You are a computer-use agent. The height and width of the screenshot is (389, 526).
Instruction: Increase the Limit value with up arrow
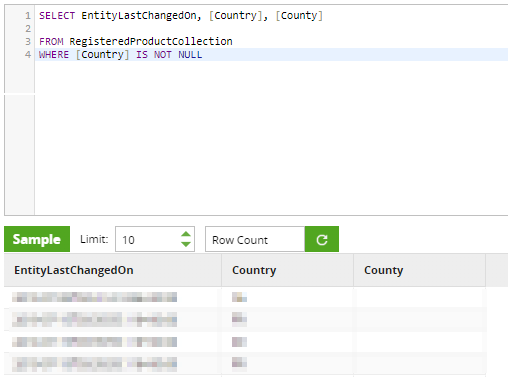click(186, 234)
